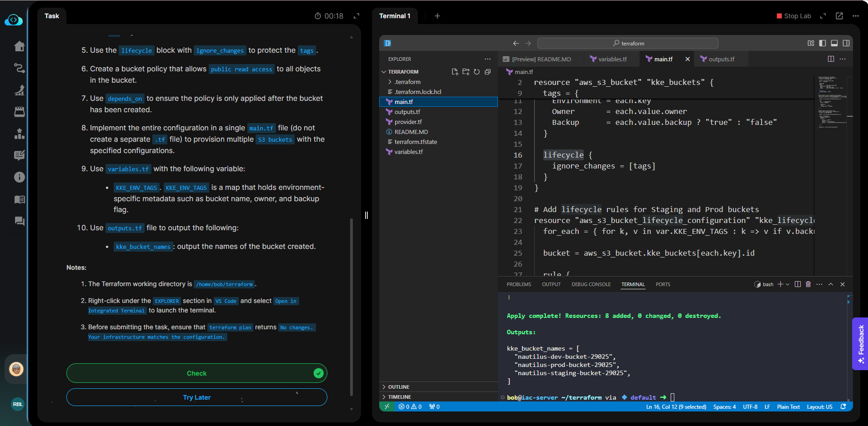Open the new terminal launch profile dropdown

(788, 284)
